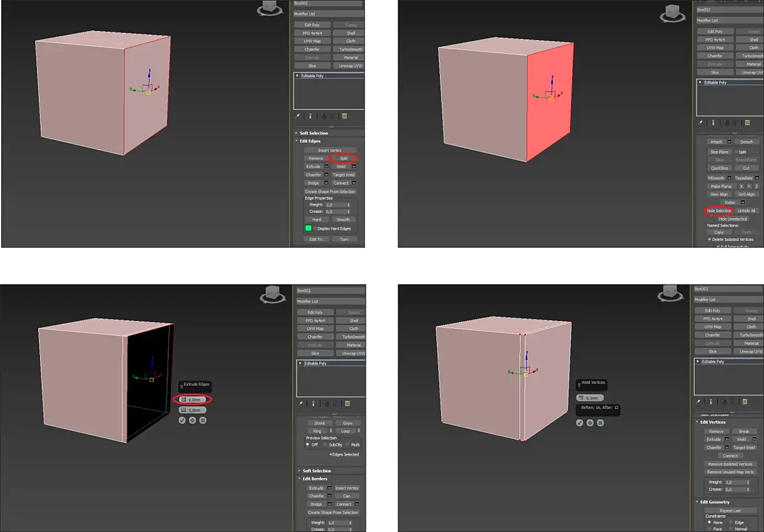
Task: Click the QuickSlice button
Action: coord(719,168)
